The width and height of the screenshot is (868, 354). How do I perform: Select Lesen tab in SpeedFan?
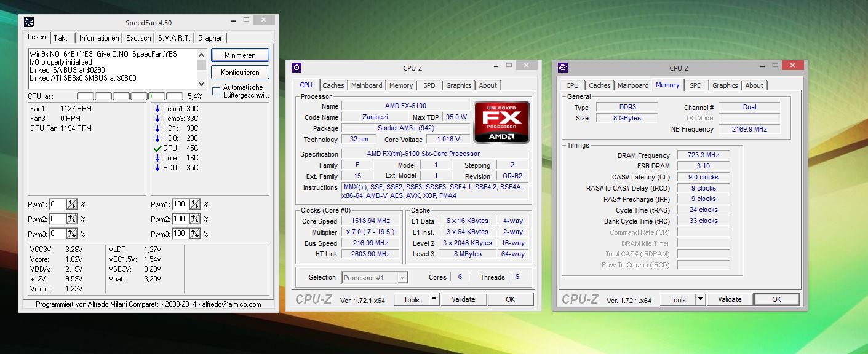(x=37, y=37)
